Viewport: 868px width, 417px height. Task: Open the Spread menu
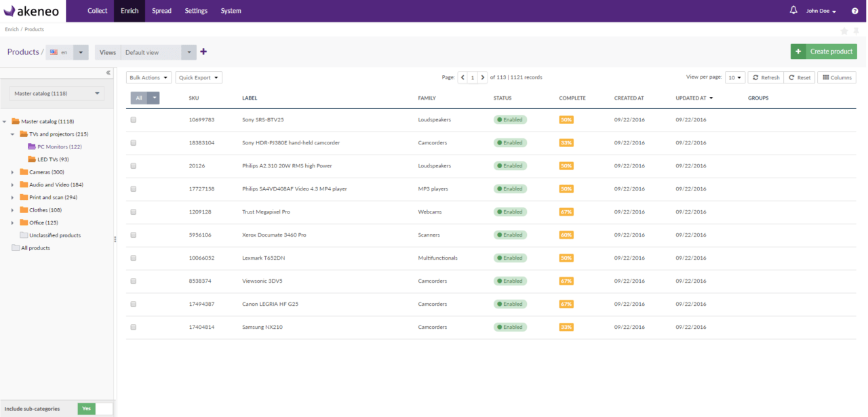coord(161,11)
